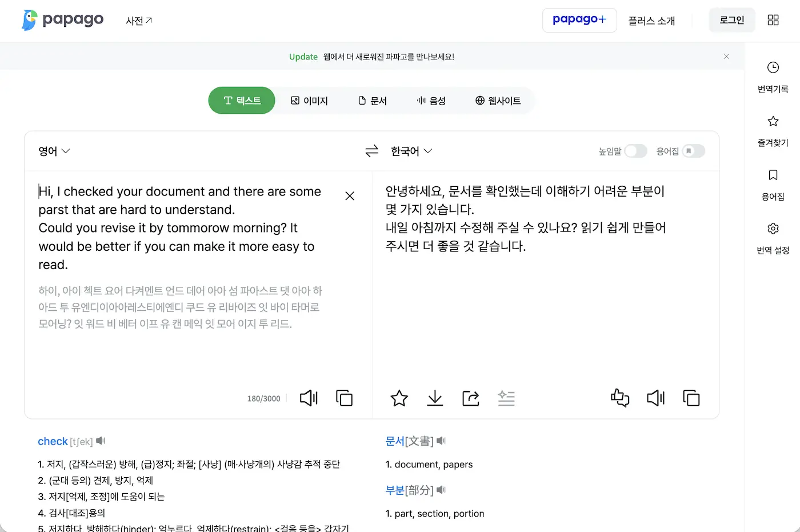Open 즐겨찾기 favorites in sidebar
The height and width of the screenshot is (532, 800).
pyautogui.click(x=773, y=131)
